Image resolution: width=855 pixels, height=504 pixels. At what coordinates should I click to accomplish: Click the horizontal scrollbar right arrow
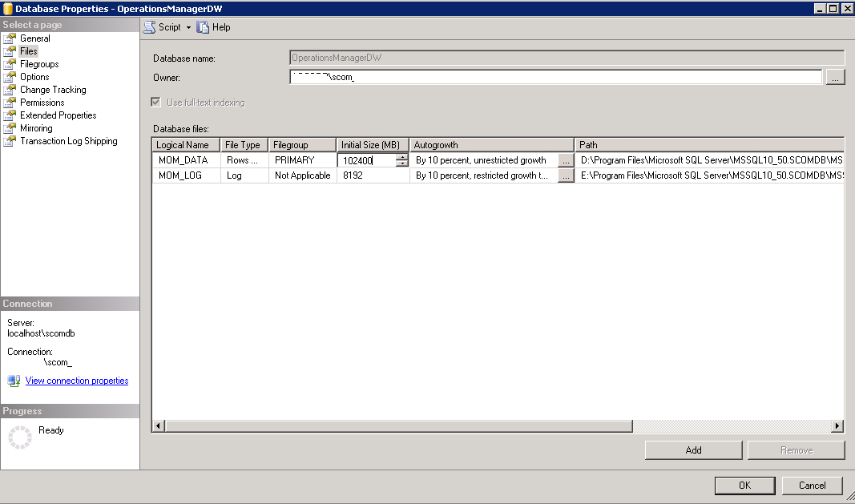pos(837,425)
